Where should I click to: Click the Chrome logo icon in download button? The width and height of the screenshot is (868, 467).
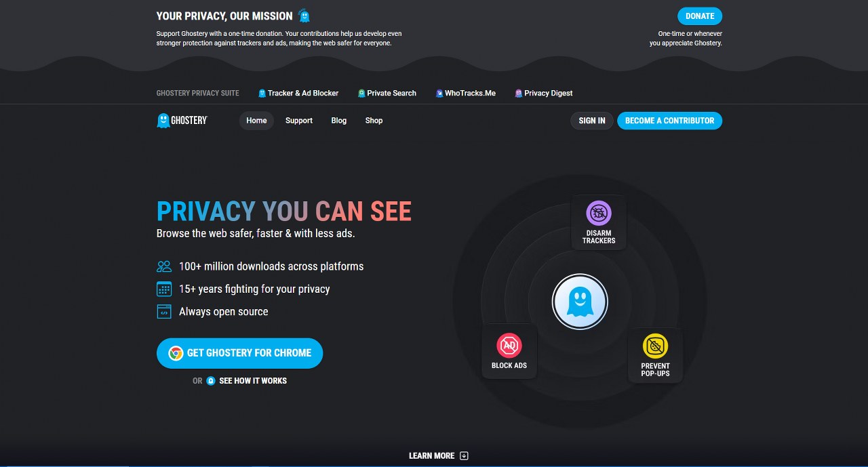pos(176,353)
